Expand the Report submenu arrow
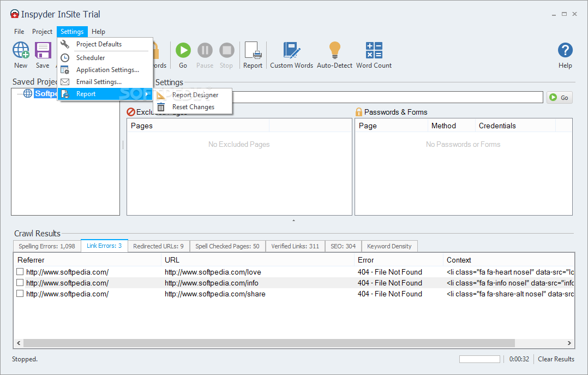This screenshot has height=375, width=588. (x=147, y=94)
